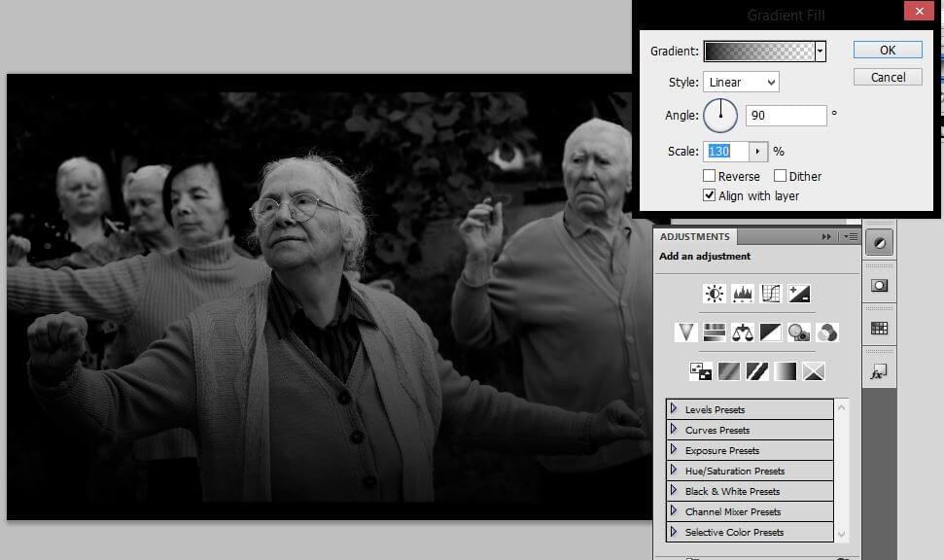Expand the Levels Presets list
Image resolution: width=944 pixels, height=560 pixels.
tap(673, 409)
